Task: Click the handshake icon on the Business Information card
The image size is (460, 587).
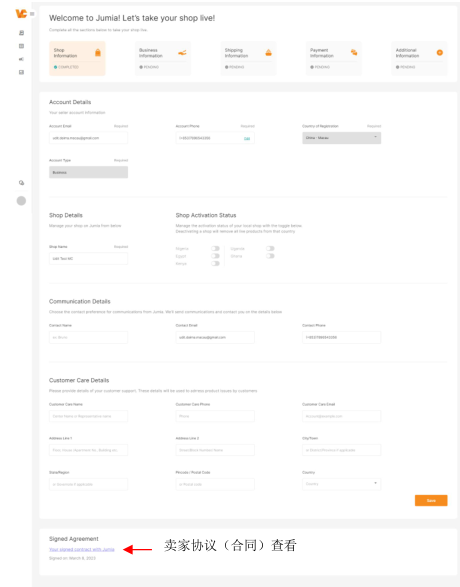Action: 182,53
